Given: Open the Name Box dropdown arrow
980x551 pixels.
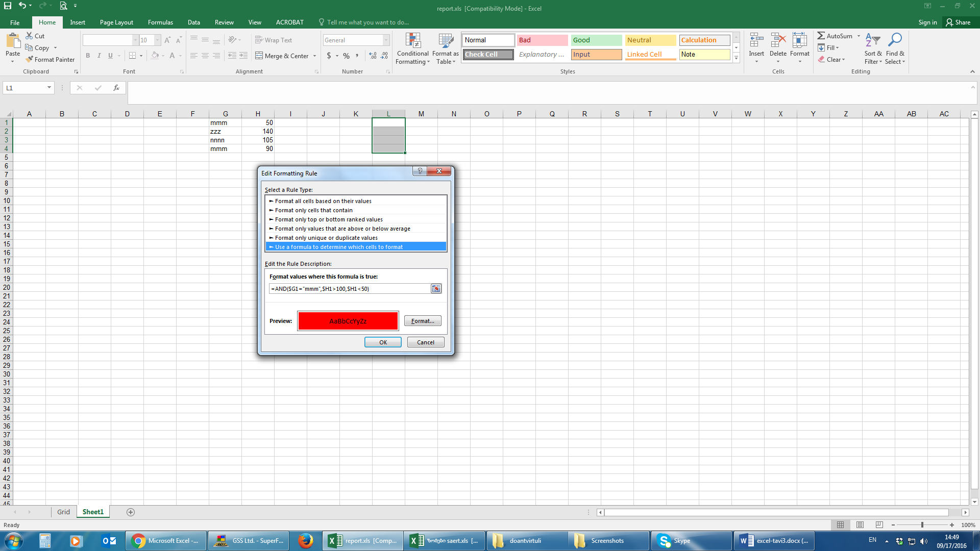Looking at the screenshot, I should click(49, 88).
